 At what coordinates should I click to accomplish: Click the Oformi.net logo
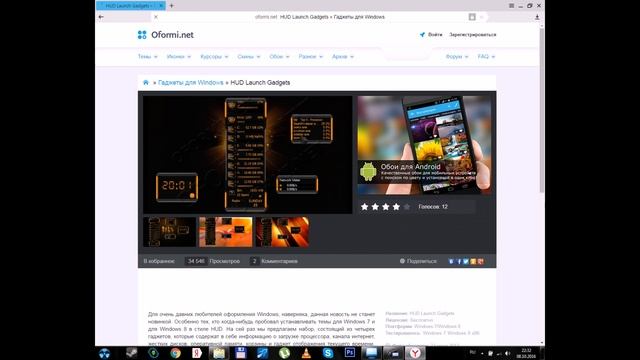pos(165,35)
